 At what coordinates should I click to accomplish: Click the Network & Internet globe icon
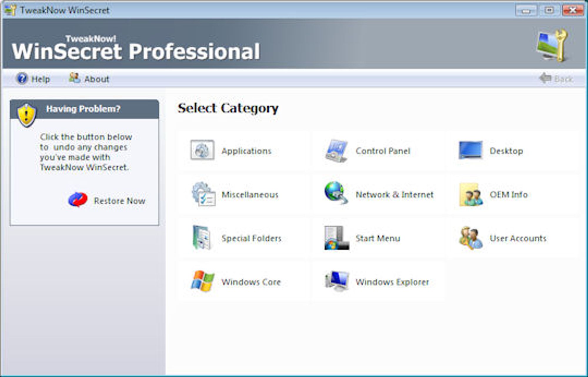click(336, 193)
